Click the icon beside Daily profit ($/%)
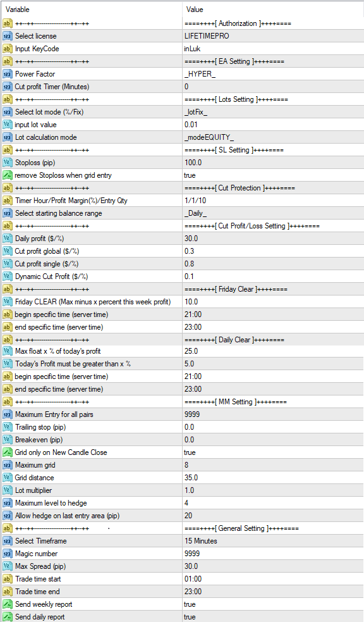 coord(8,239)
